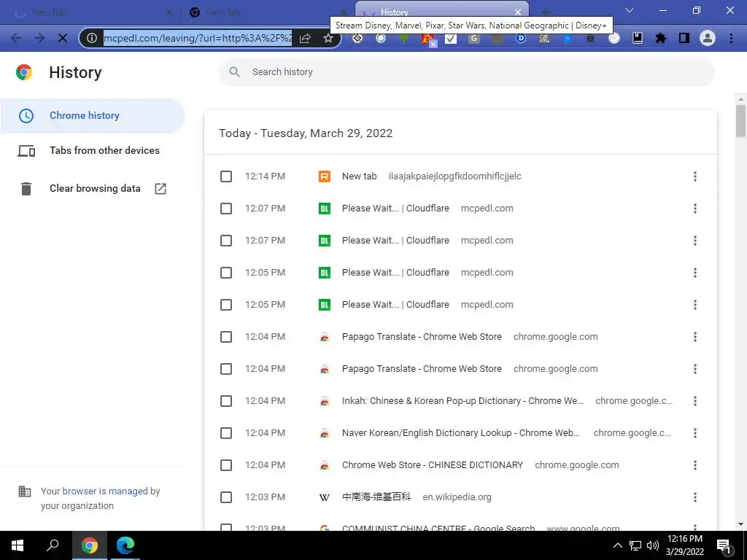Screen dimensions: 747x560
Task: Open actions menu for New tab entry
Action: click(695, 176)
